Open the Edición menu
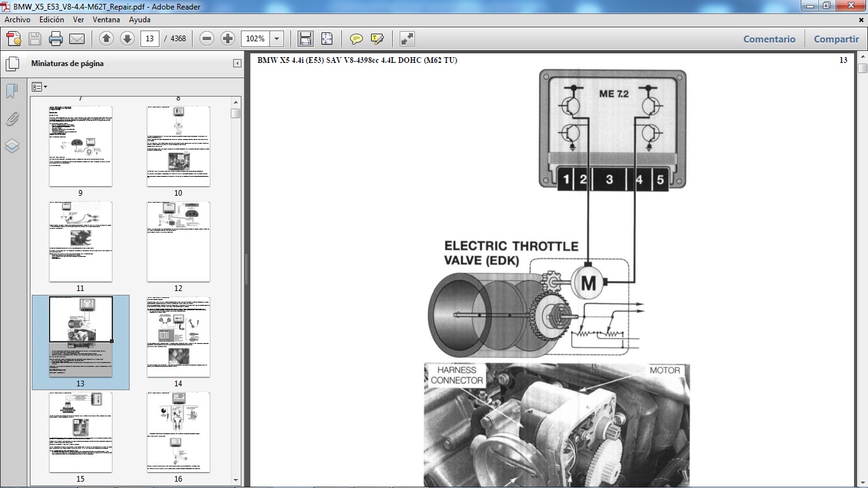 pos(51,20)
